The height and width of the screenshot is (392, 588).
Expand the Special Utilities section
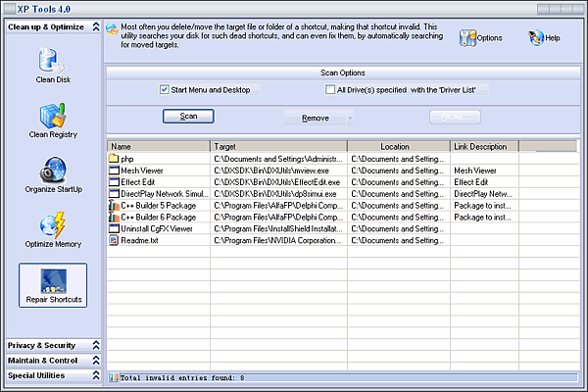click(x=96, y=375)
